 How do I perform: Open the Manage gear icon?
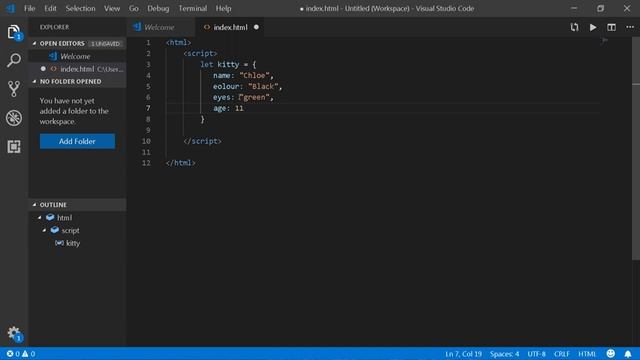click(14, 333)
